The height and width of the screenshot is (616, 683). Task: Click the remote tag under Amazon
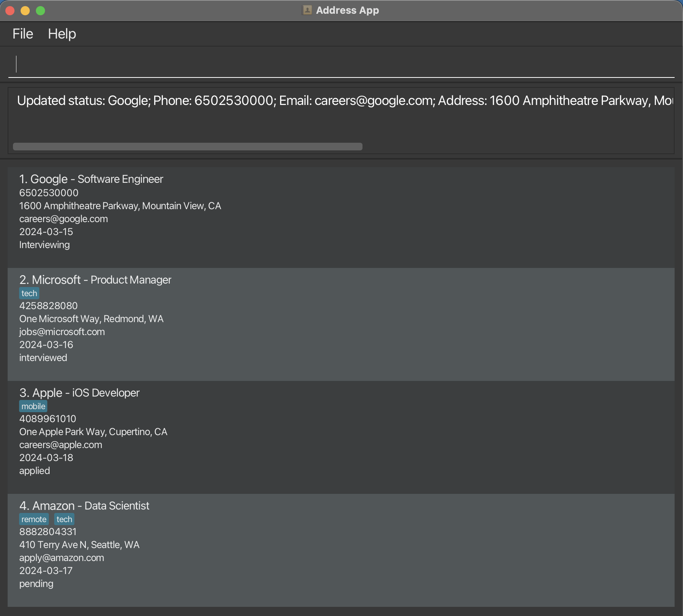[34, 519]
